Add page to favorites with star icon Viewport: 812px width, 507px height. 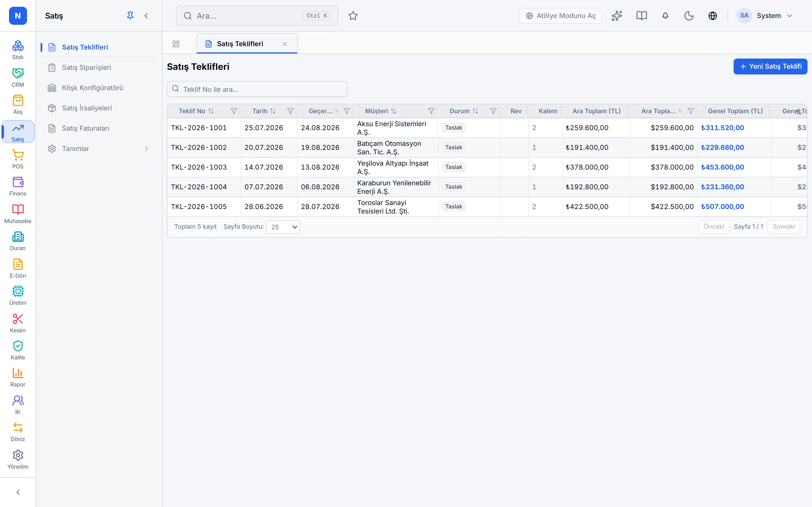(353, 16)
